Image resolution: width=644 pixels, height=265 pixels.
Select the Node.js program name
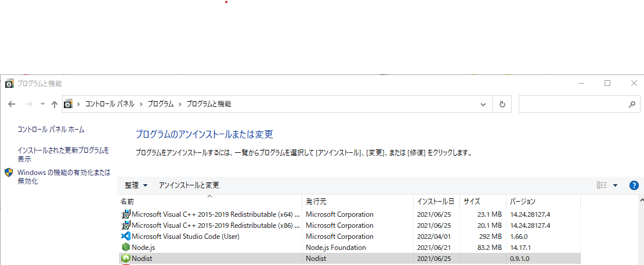click(x=143, y=248)
